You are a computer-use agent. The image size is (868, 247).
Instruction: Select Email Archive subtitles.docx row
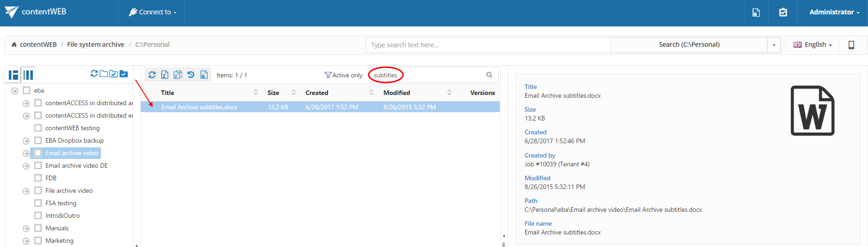[320, 107]
